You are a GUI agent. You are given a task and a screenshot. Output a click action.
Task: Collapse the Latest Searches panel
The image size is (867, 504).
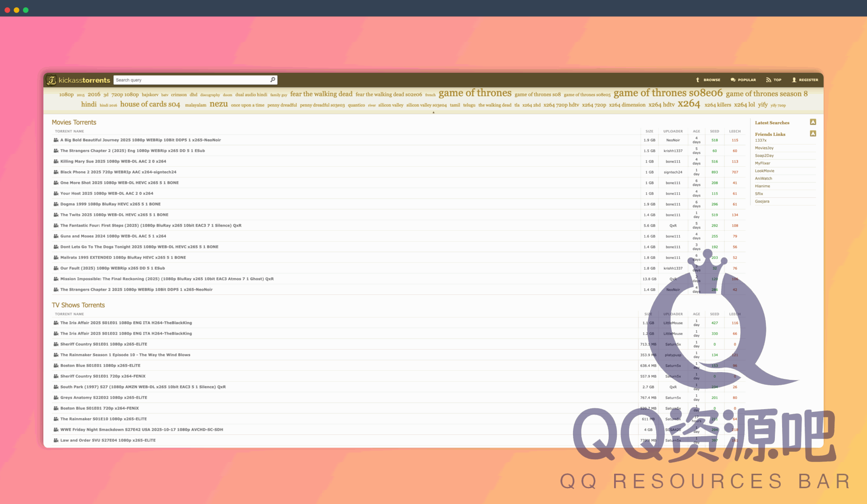click(x=813, y=122)
